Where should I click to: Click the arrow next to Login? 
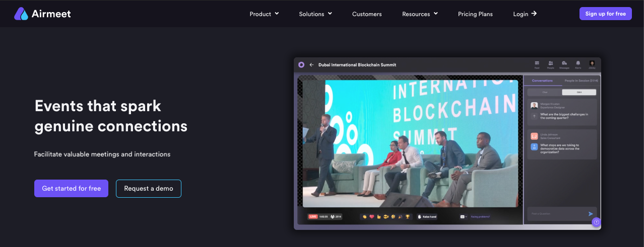(x=534, y=14)
